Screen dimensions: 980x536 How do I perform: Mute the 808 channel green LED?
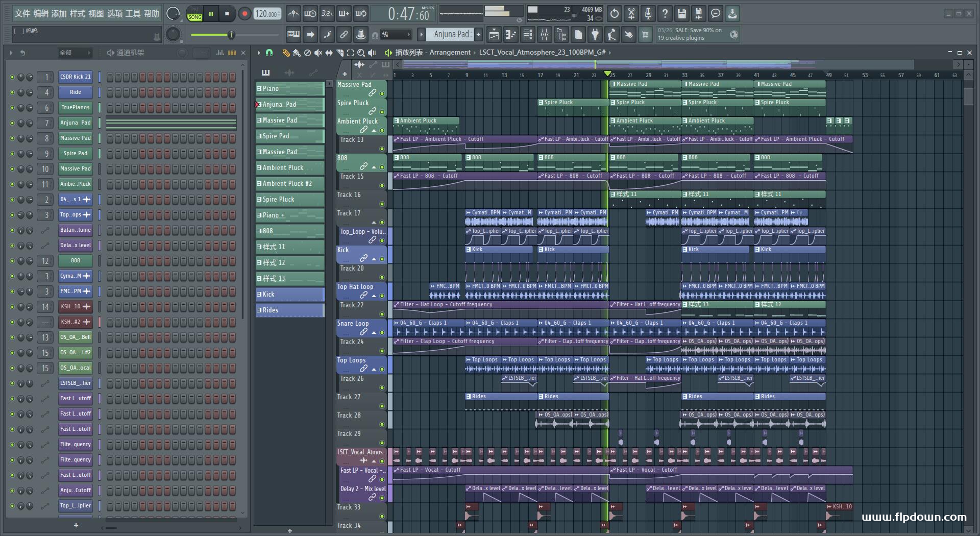(12, 261)
